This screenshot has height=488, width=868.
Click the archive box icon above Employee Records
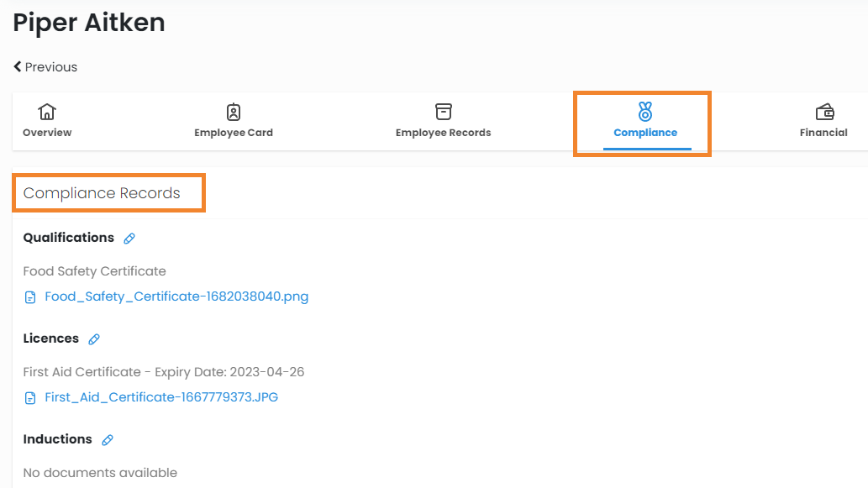(x=443, y=112)
